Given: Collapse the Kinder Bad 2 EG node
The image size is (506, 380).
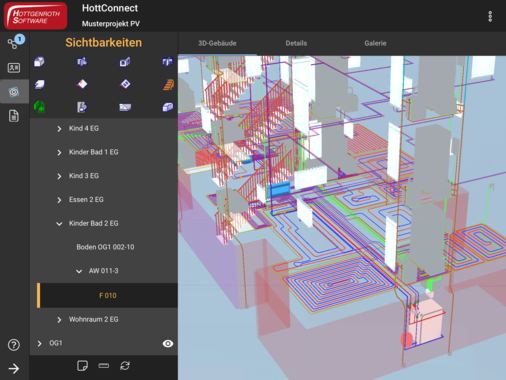Looking at the screenshot, I should click(x=59, y=224).
